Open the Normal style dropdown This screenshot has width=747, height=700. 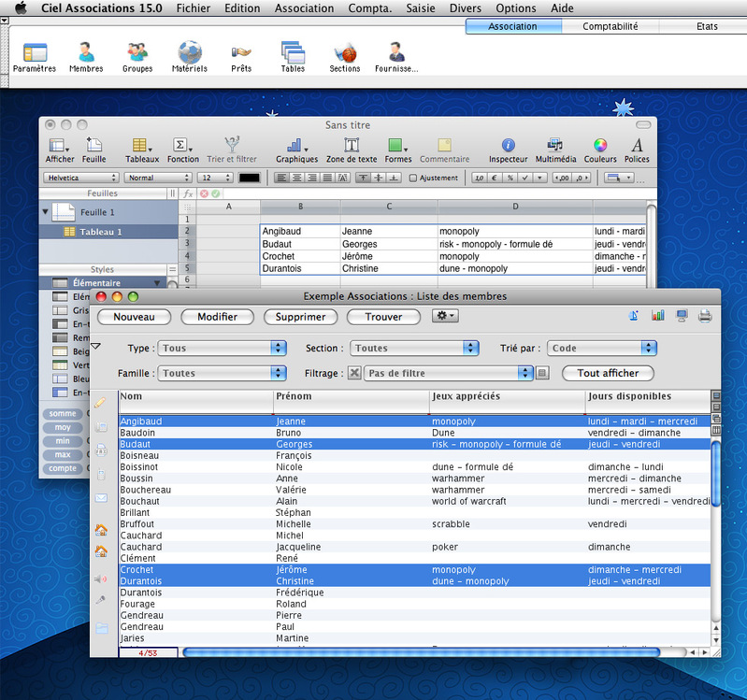(x=158, y=178)
